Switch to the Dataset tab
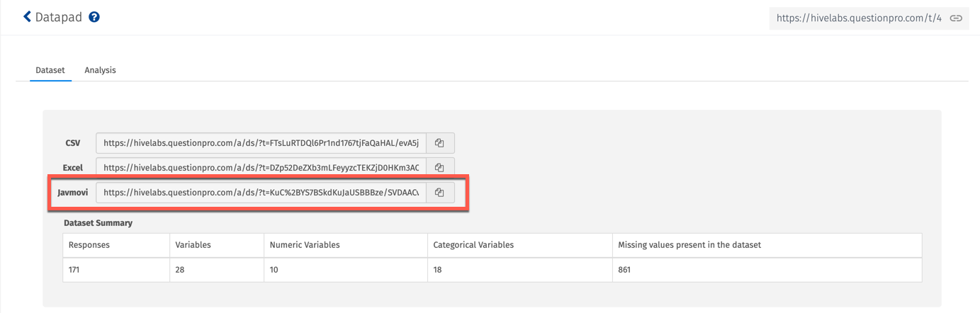Screen dimensions: 980x313 point(50,70)
